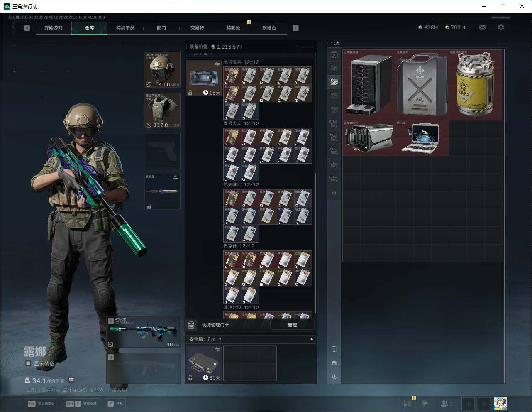
Task: Go to the 交易行 tab
Action: point(197,28)
